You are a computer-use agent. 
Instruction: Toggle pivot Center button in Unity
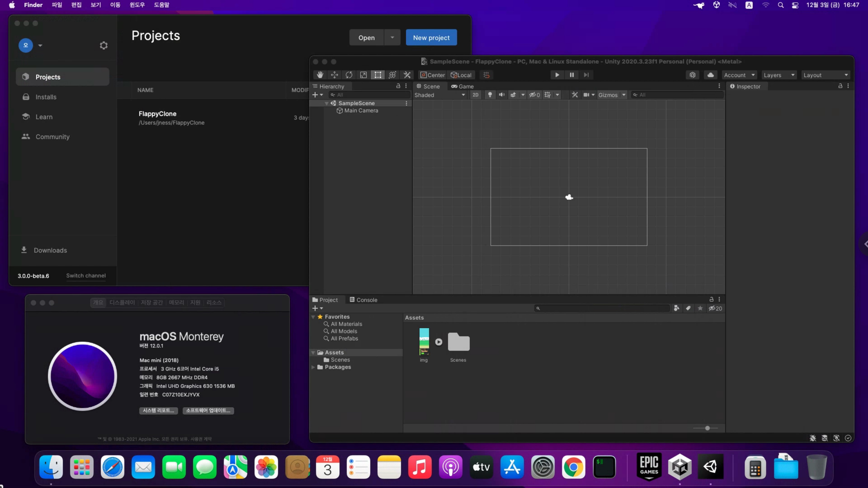433,75
